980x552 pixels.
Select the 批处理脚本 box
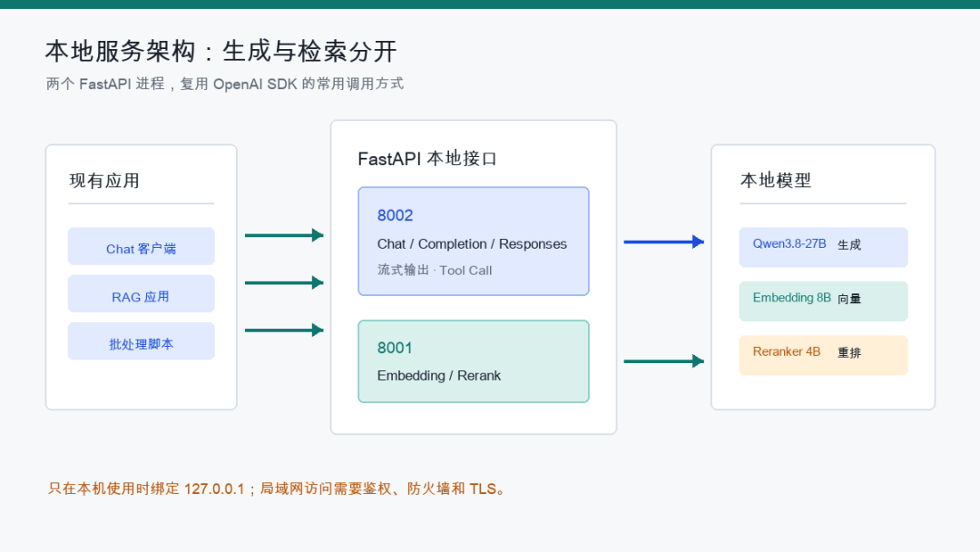142,341
